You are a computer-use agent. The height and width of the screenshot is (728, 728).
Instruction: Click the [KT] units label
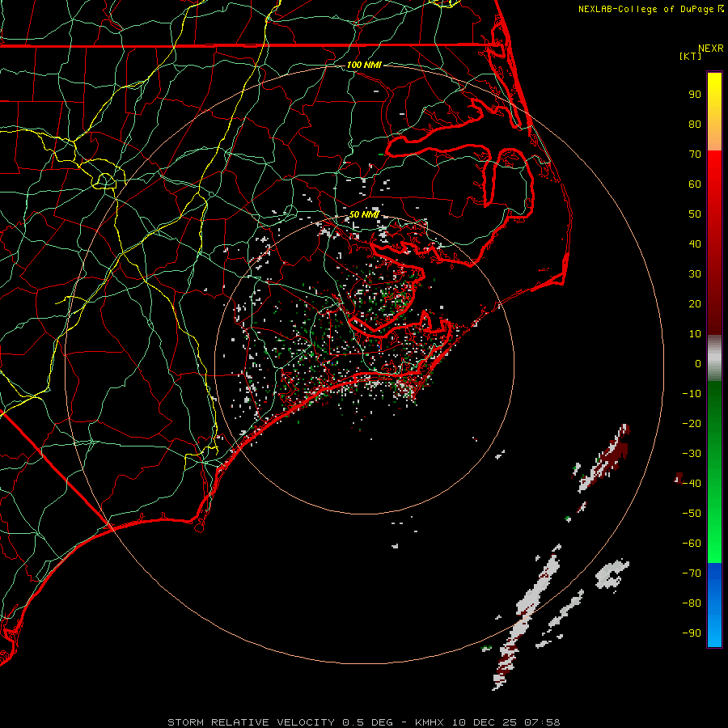[x=691, y=57]
